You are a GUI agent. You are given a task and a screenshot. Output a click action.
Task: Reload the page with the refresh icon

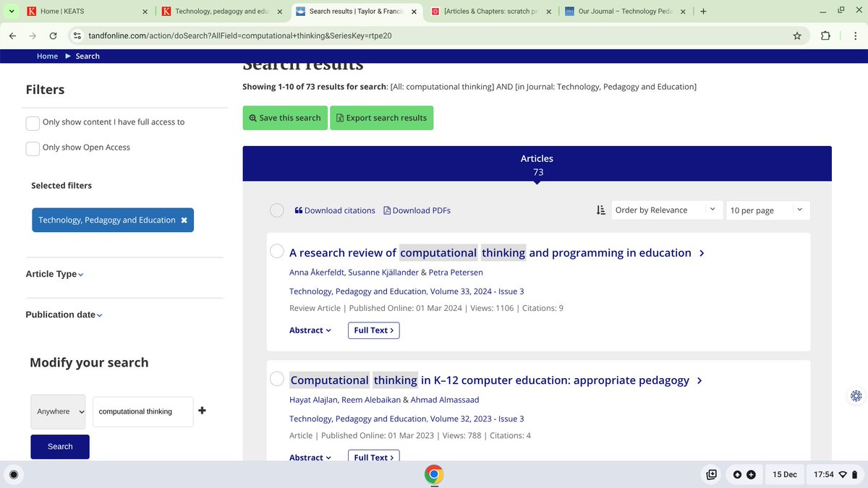point(53,35)
